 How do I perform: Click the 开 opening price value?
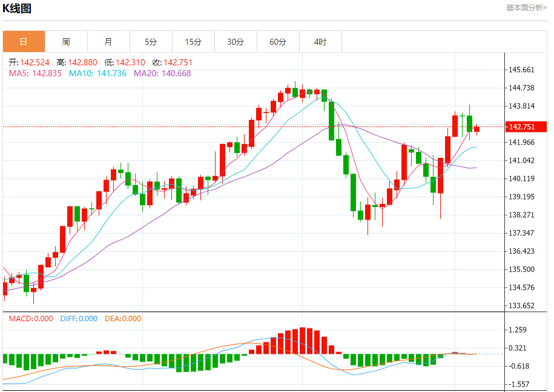pyautogui.click(x=35, y=62)
